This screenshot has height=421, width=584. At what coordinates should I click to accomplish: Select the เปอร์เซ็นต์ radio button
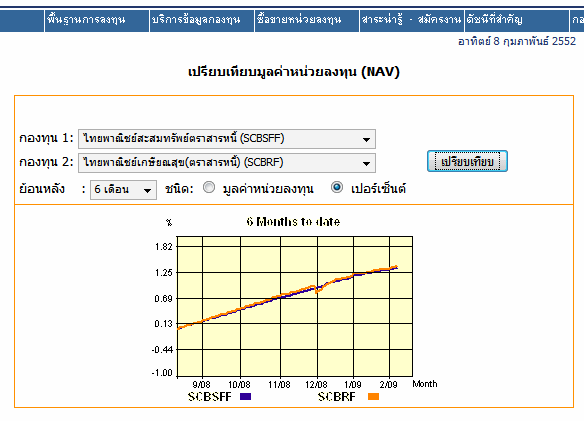tap(337, 187)
